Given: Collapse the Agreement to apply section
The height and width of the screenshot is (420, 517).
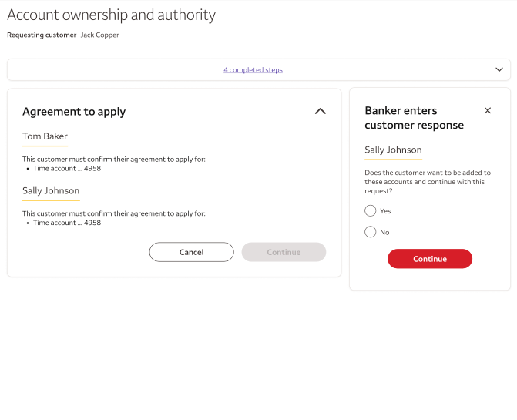Looking at the screenshot, I should point(321,111).
